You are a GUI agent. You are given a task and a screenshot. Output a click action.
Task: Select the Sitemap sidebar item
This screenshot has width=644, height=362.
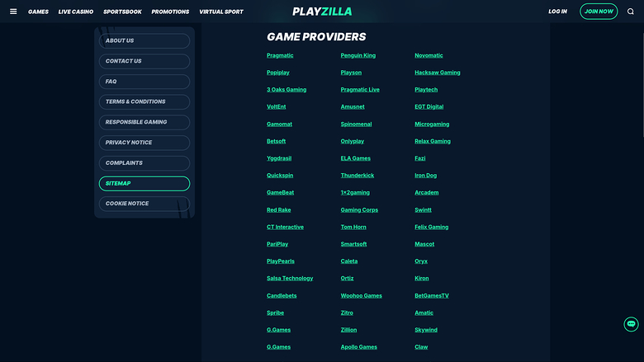click(144, 183)
